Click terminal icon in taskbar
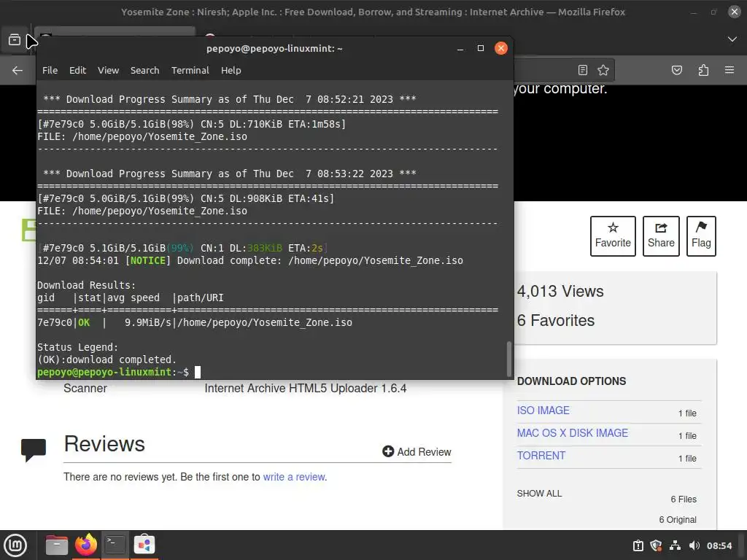Screen dimensions: 747x560 pyautogui.click(x=115, y=545)
